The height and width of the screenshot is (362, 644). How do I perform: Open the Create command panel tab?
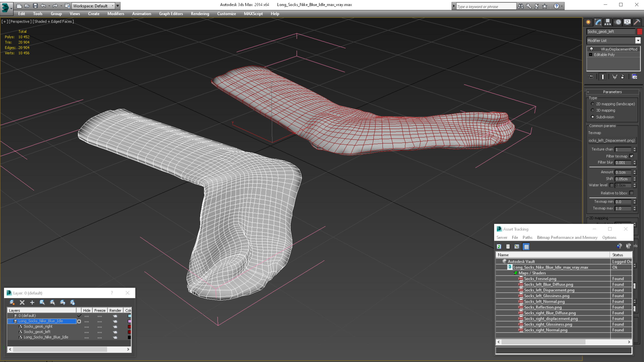pyautogui.click(x=588, y=22)
